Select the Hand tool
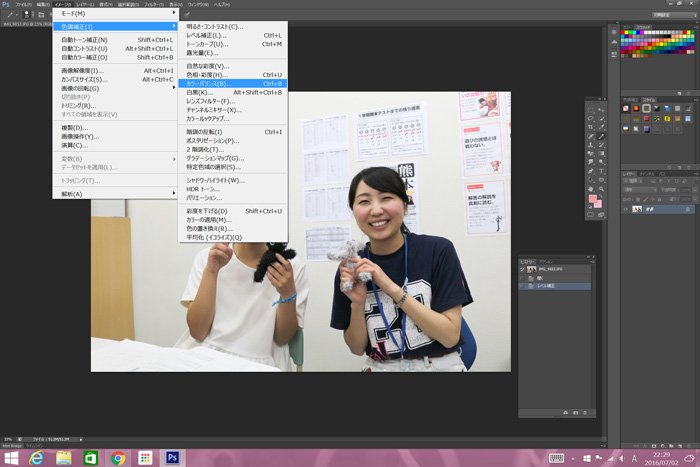Viewport: 700px width, 467px height. coord(591,188)
